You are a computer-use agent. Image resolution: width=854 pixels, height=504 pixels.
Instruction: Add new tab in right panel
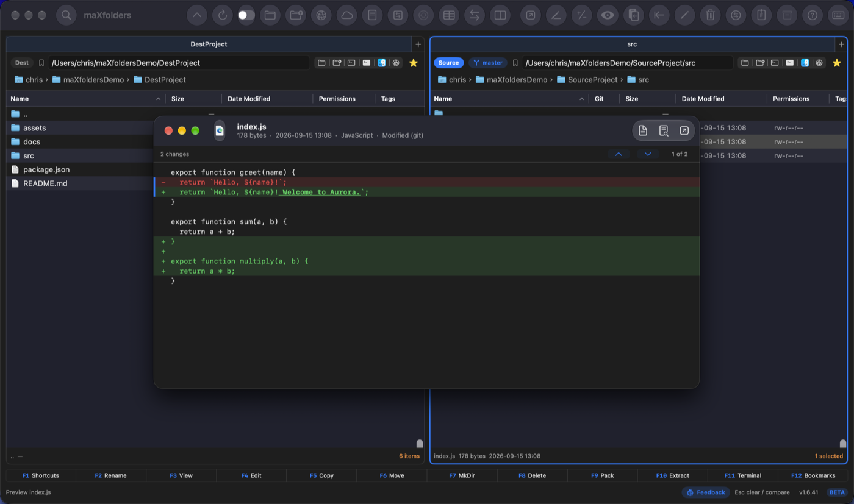[841, 44]
